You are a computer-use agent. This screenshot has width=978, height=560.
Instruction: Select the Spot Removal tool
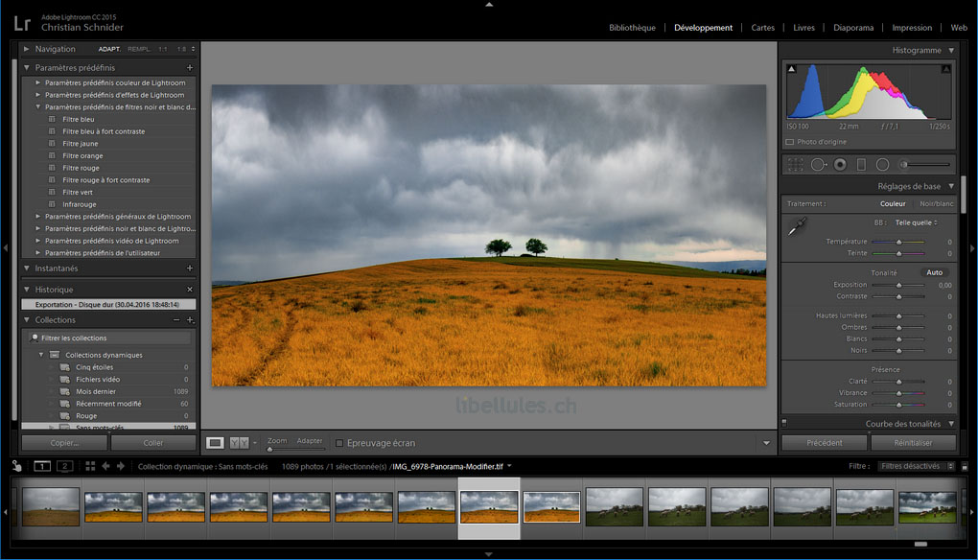tap(818, 165)
